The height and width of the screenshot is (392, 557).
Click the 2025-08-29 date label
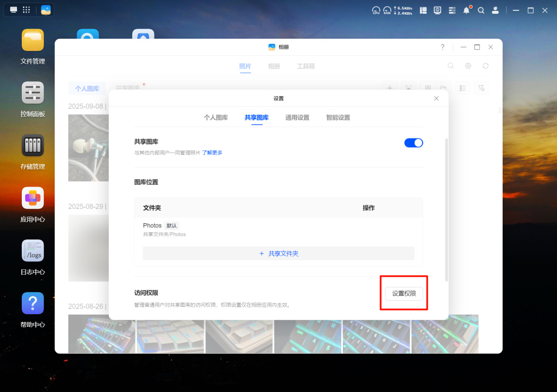(86, 206)
